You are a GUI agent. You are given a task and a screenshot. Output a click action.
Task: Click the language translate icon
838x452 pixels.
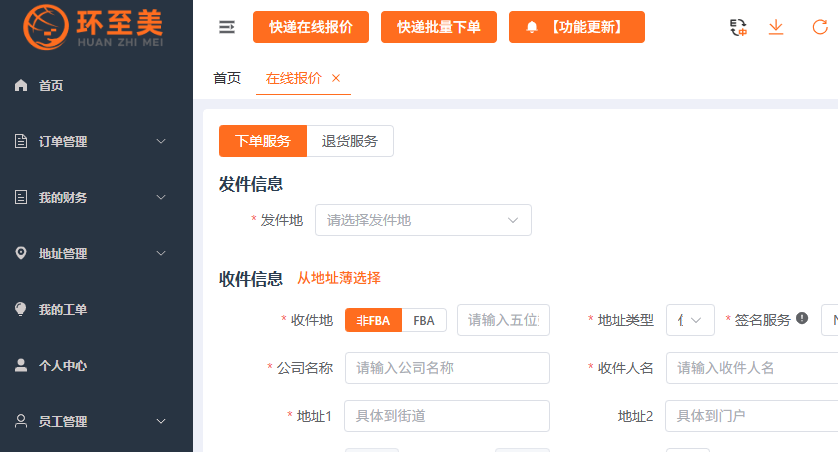[739, 28]
